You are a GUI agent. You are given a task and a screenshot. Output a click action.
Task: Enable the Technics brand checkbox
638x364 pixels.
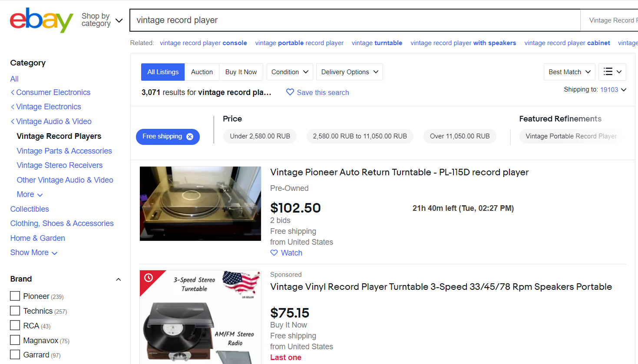click(14, 311)
